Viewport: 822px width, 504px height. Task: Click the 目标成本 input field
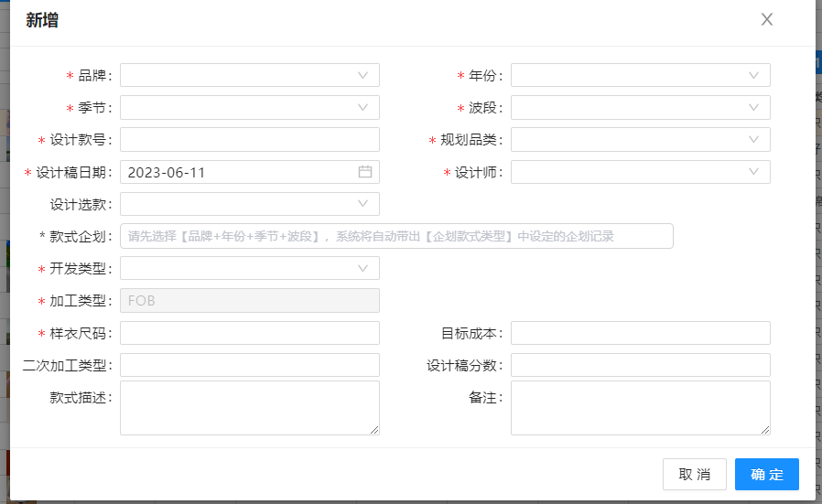[640, 333]
